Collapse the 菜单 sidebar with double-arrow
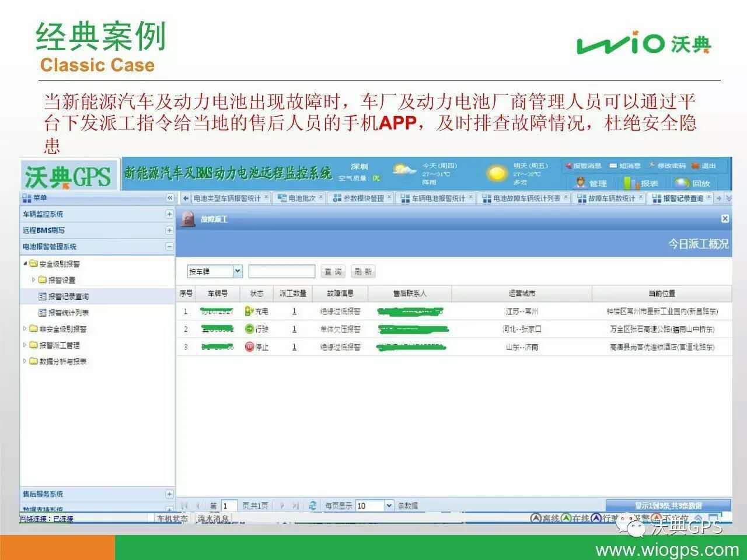The height and width of the screenshot is (560, 747). pos(169,198)
